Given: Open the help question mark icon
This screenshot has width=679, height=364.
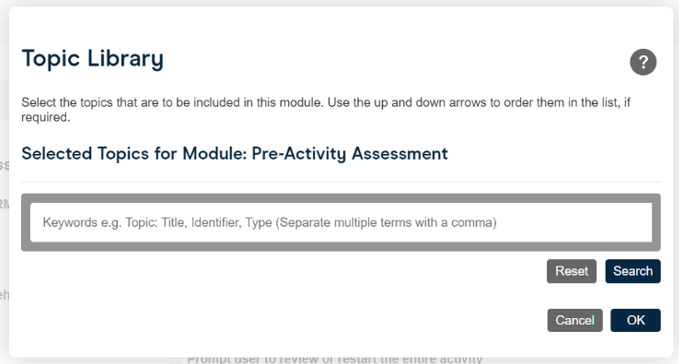Looking at the screenshot, I should 643,62.
